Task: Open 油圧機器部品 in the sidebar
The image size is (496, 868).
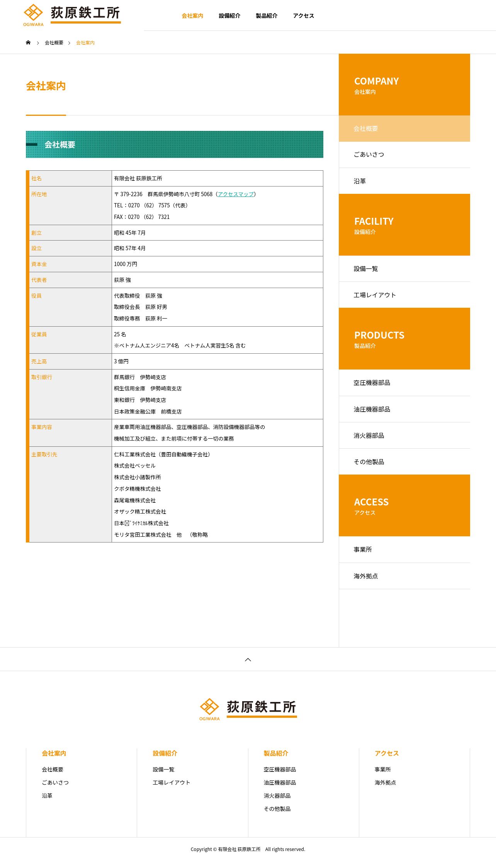Action: 404,409
